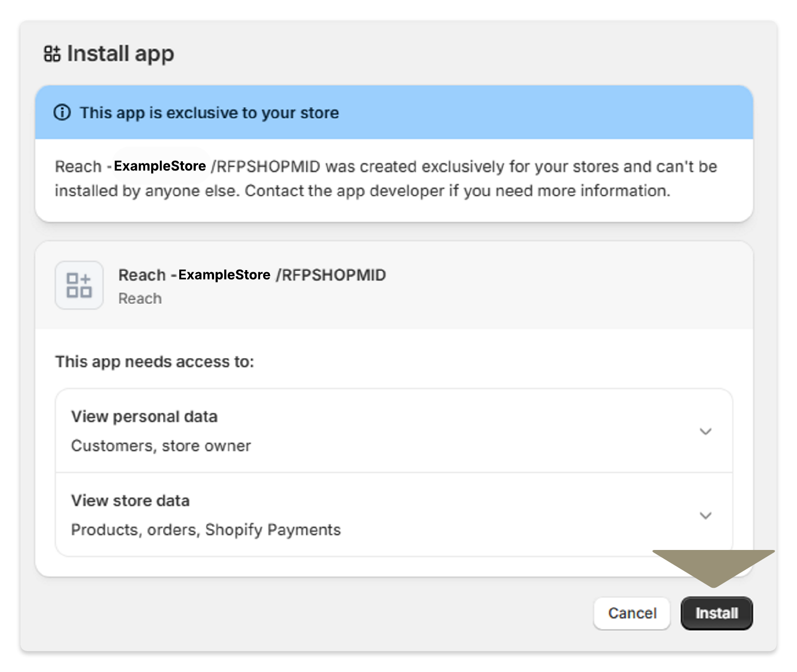797x672 pixels.
Task: Click "This app is exclusive to your store"
Action: pyautogui.click(x=209, y=113)
